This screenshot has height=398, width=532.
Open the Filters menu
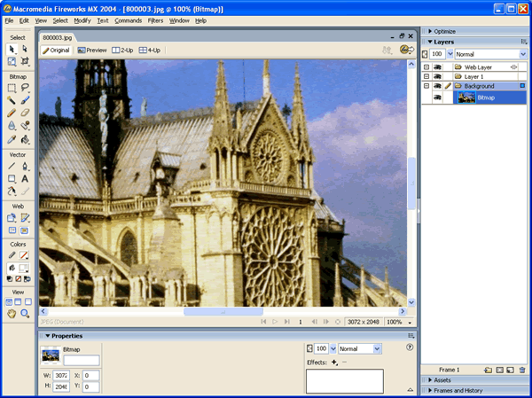155,20
